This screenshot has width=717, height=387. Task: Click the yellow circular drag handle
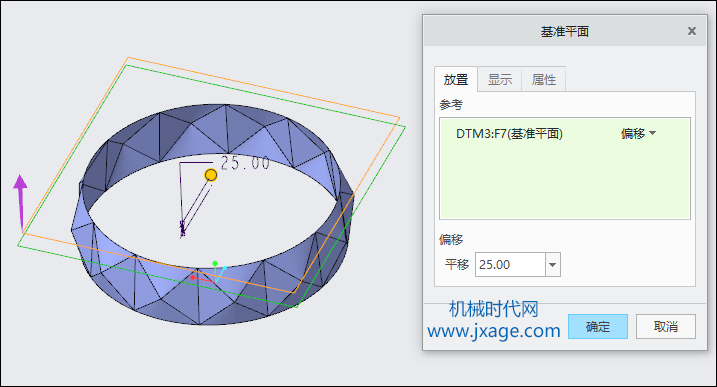(x=211, y=175)
